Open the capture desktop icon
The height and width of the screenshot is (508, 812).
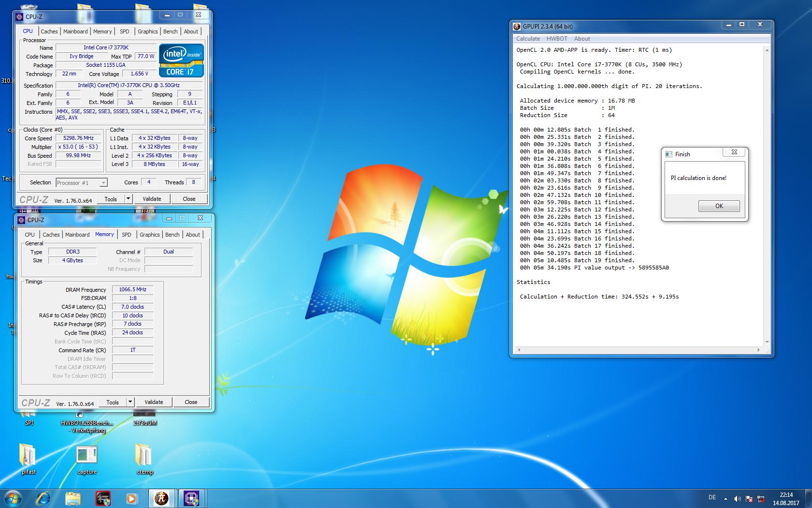pyautogui.click(x=87, y=460)
